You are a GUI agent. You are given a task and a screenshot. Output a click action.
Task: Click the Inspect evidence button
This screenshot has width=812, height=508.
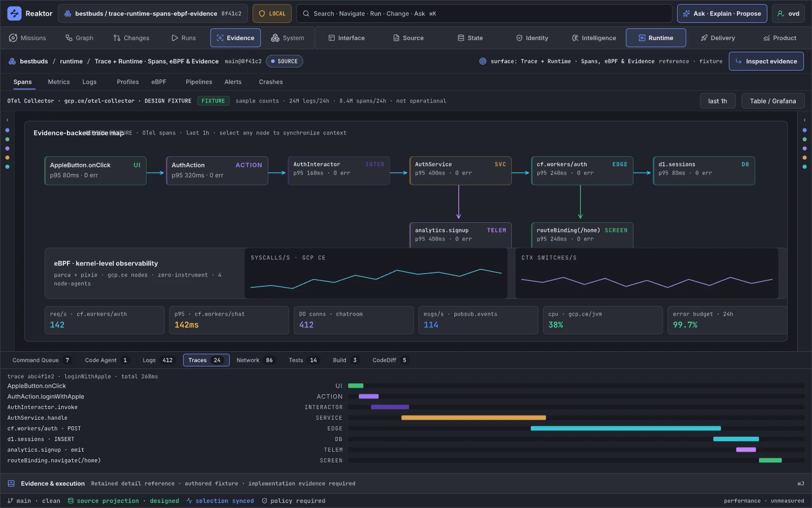[x=766, y=61]
